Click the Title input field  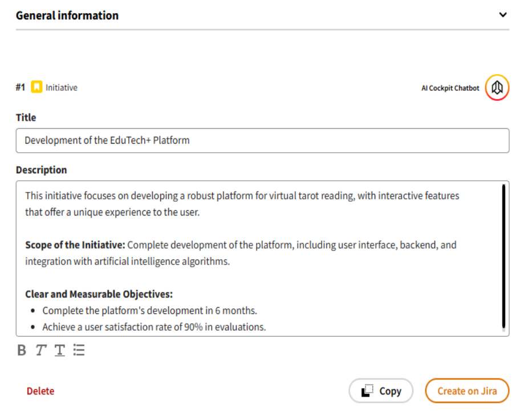pos(262,140)
